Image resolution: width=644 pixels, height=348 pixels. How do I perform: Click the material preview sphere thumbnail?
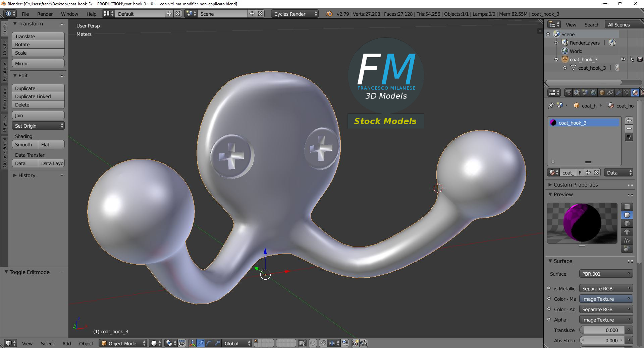click(582, 223)
